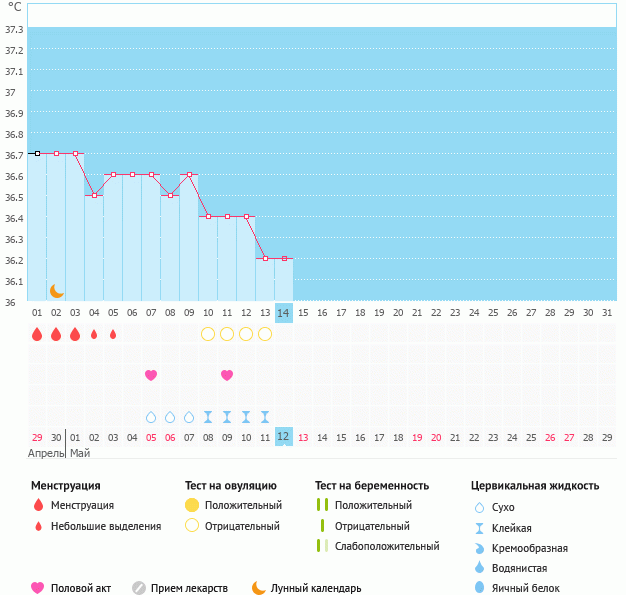Click the moon icon on day 02

[x=57, y=290]
